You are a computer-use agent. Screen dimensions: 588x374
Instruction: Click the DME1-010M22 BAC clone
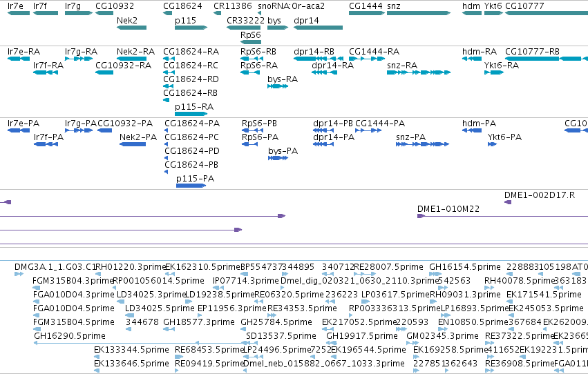point(502,216)
